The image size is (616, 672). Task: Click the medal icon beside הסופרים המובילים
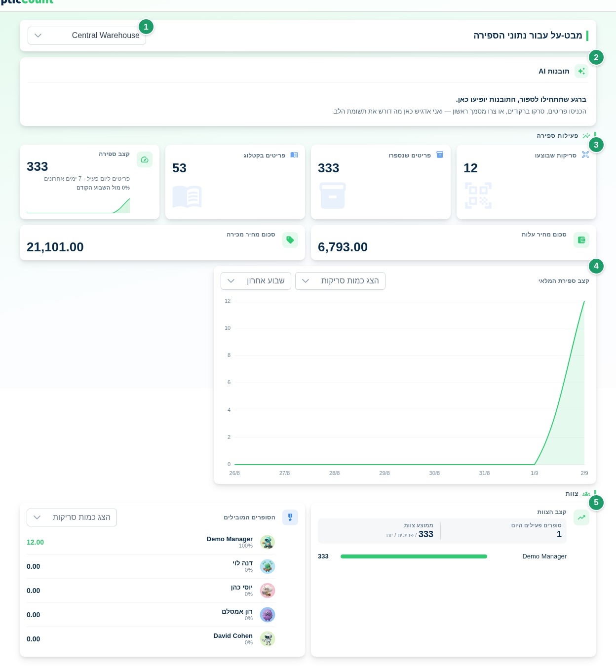pos(290,517)
